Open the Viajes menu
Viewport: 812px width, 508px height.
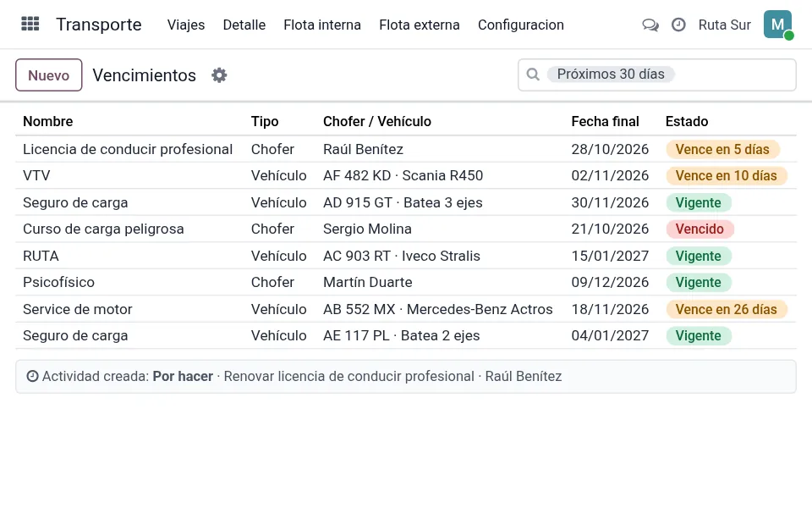pos(186,25)
